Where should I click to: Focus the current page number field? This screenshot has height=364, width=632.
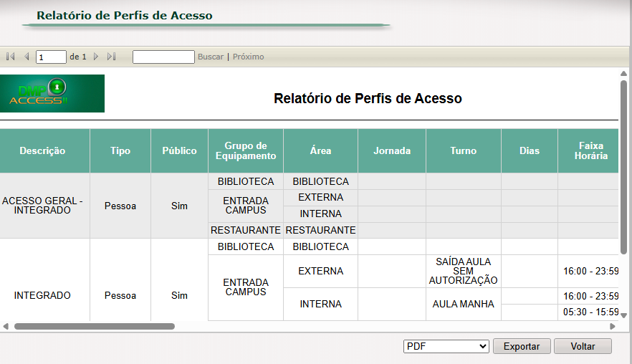51,57
